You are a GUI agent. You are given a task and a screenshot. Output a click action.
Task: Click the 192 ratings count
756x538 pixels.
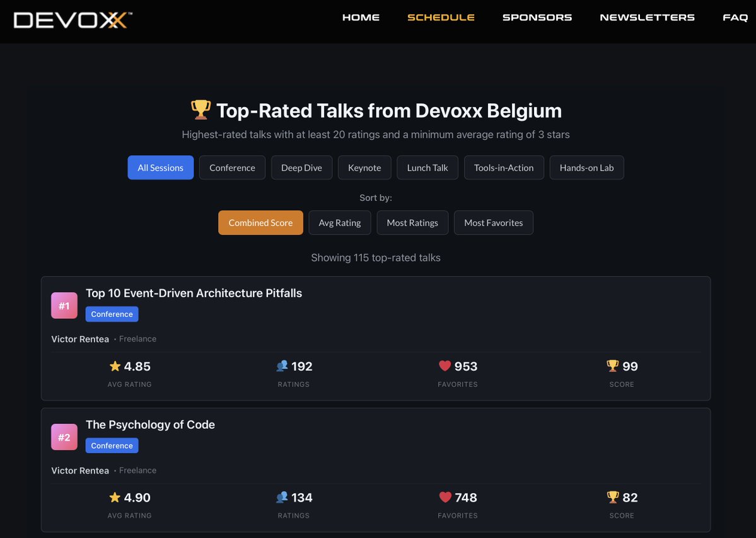coord(302,367)
